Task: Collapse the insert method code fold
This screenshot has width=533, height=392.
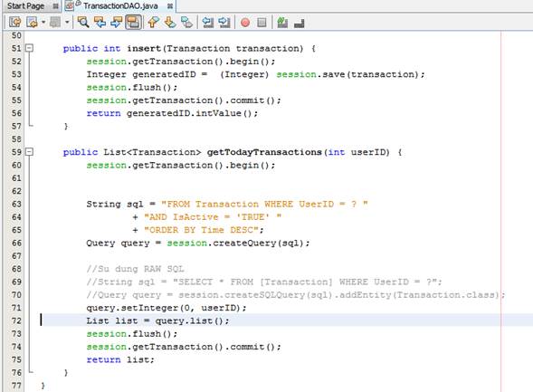Action: click(30, 48)
